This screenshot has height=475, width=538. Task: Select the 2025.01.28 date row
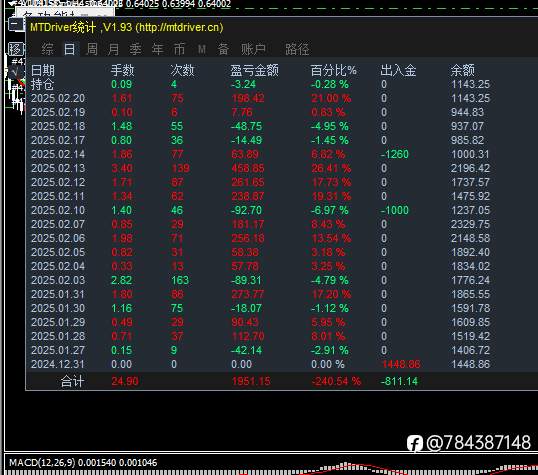pos(58,336)
